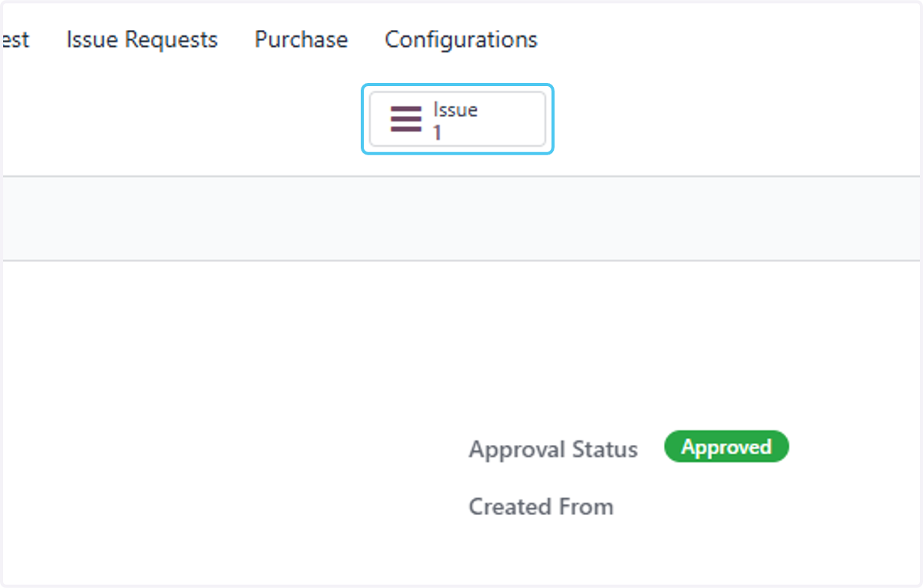Click the empty Created From value field
Viewport: 923px width, 588px height.
click(x=769, y=507)
